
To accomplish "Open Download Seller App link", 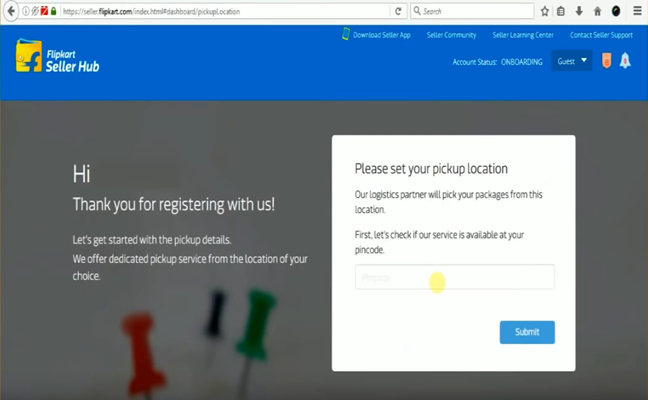I will click(x=382, y=35).
